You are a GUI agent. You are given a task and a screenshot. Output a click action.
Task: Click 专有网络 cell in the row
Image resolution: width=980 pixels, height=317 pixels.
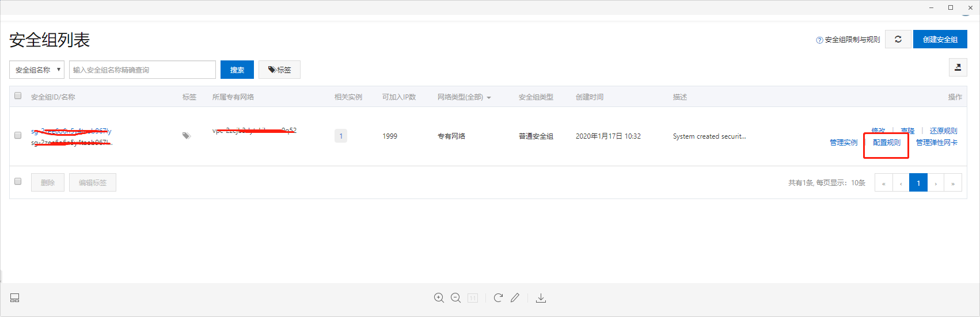451,136
